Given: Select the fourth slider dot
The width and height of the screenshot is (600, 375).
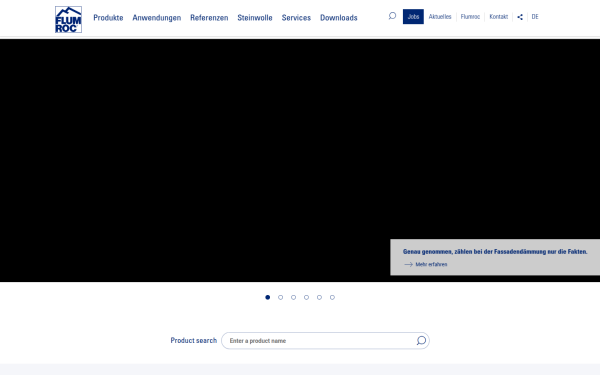Looking at the screenshot, I should pos(307,297).
